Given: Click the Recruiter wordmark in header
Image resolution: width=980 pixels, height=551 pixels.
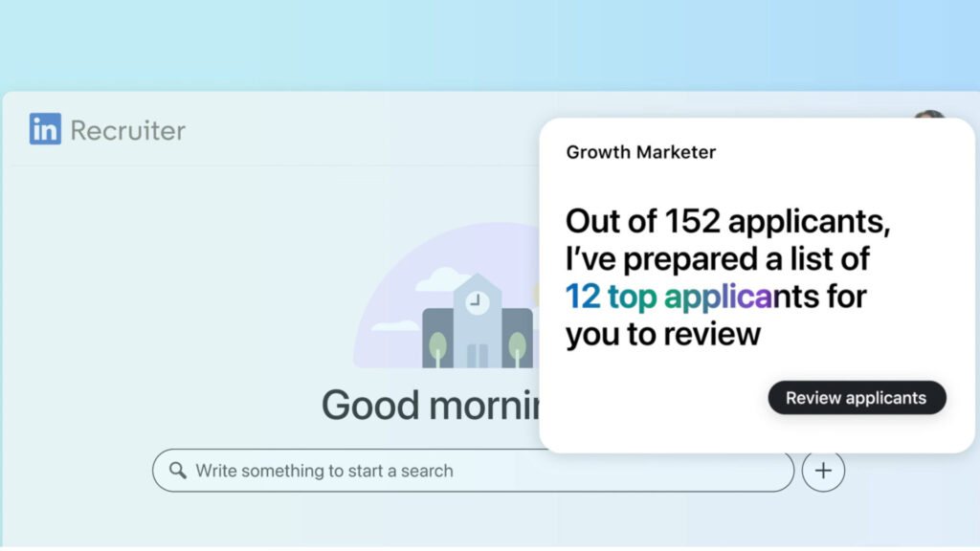Looking at the screenshot, I should 127,130.
